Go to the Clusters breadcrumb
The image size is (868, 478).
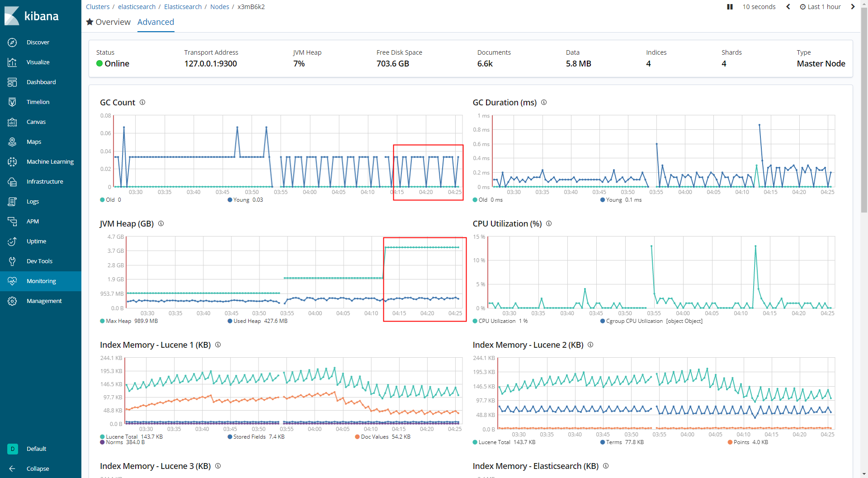pos(98,7)
